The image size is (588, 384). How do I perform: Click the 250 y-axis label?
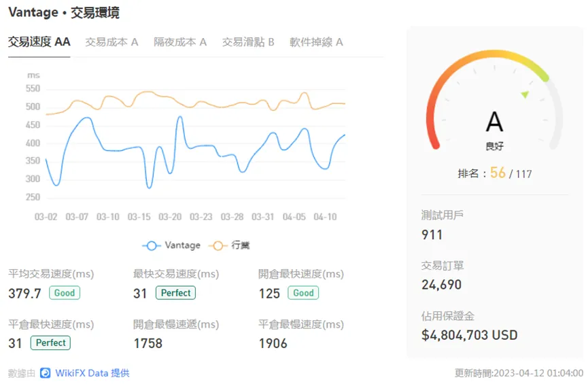point(33,197)
